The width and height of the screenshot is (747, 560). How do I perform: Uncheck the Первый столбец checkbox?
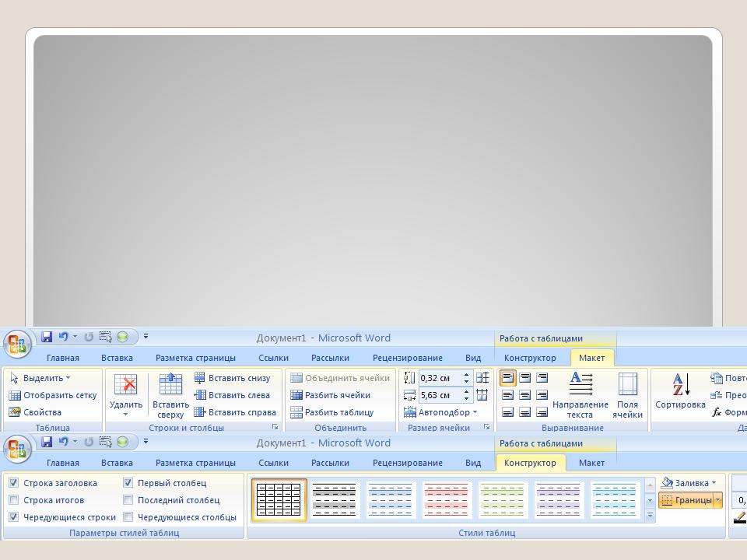coord(128,483)
